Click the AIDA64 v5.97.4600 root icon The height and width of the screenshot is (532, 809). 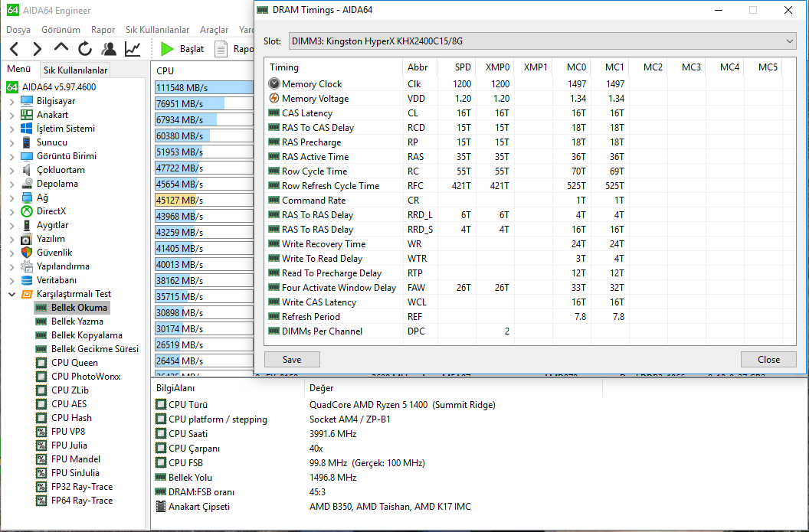(x=12, y=87)
